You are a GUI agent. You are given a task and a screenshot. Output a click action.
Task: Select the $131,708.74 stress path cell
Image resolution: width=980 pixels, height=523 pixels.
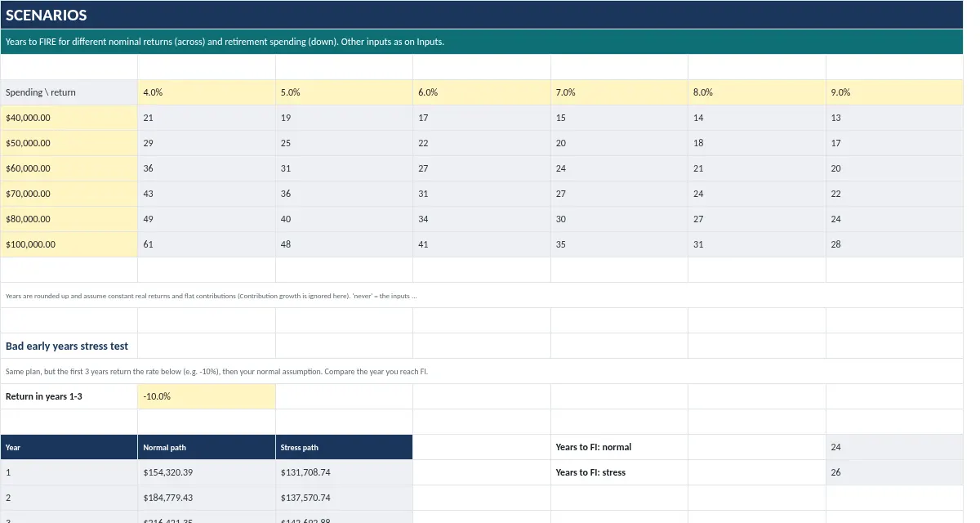click(345, 472)
